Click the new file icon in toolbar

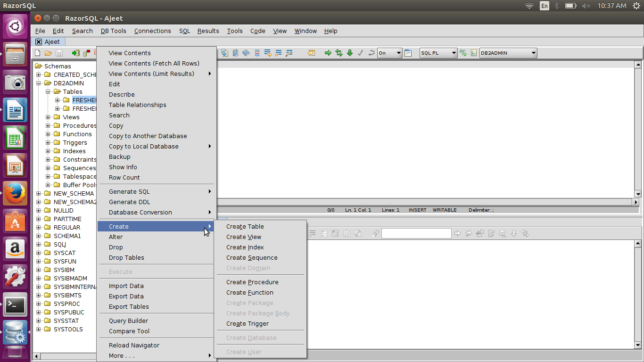38,53
